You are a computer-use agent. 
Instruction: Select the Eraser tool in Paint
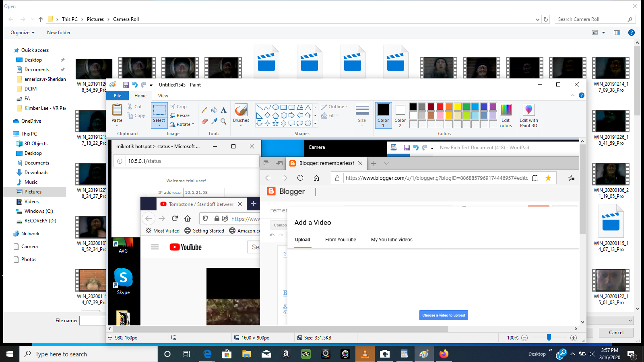(x=204, y=121)
